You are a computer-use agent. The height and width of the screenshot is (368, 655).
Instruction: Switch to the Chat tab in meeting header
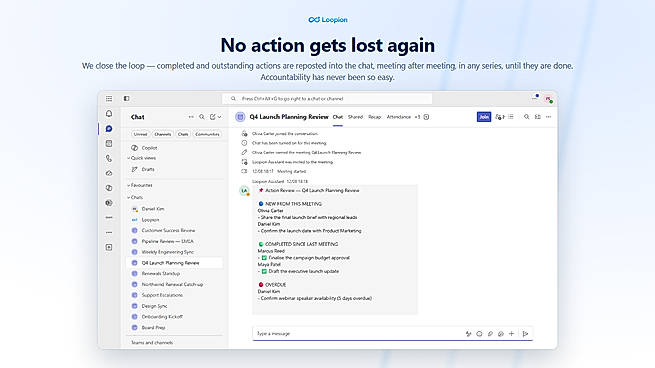pos(338,117)
